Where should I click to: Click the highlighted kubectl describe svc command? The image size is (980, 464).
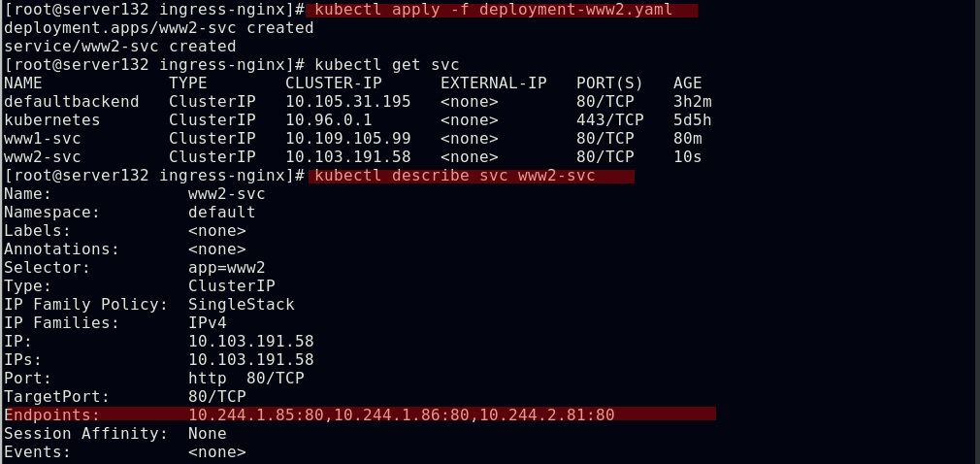[470, 176]
